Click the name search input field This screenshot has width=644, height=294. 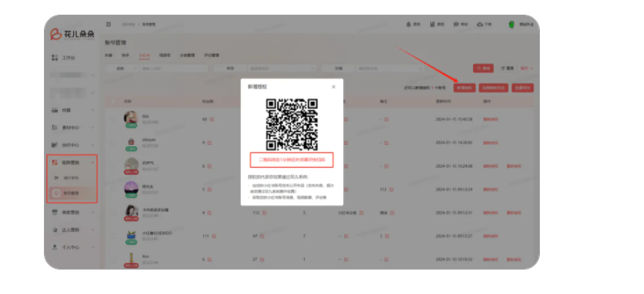click(174, 68)
